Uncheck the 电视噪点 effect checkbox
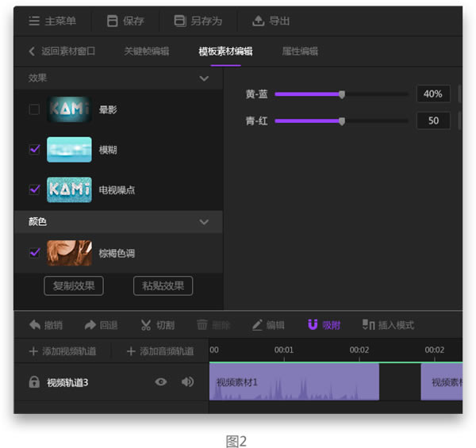The image size is (476, 448). click(x=34, y=190)
